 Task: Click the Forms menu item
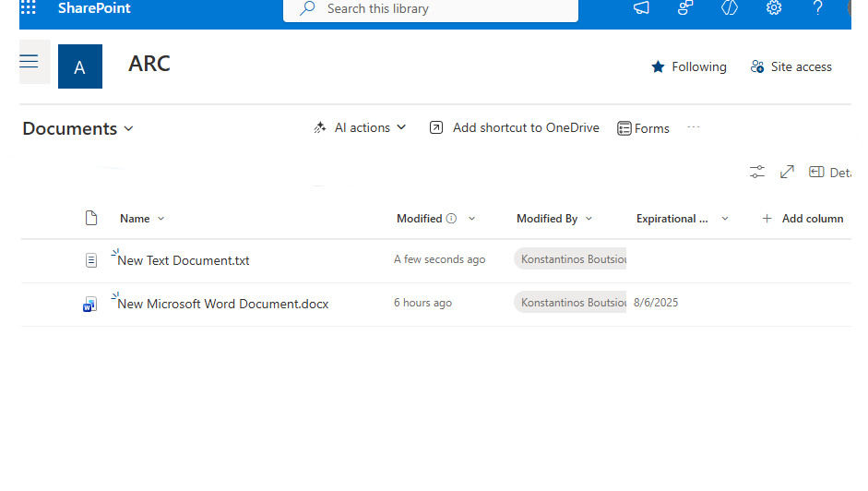point(643,128)
